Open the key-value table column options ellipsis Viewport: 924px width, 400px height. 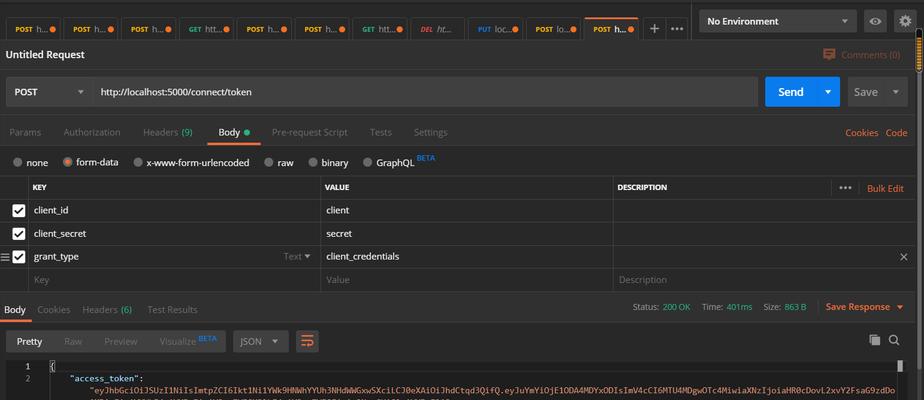click(x=845, y=188)
